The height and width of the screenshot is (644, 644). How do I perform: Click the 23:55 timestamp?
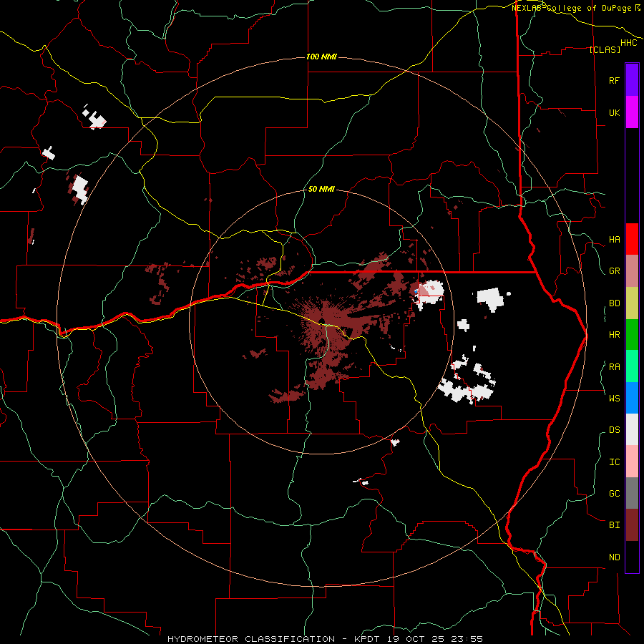point(469,639)
